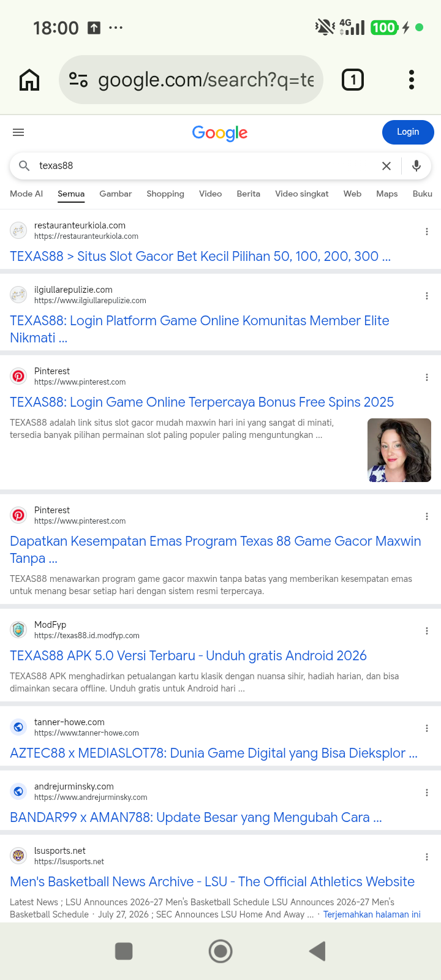Image resolution: width=441 pixels, height=980 pixels.
Task: Open TEXAS88 Login Platform Game Online link
Action: click(x=200, y=330)
